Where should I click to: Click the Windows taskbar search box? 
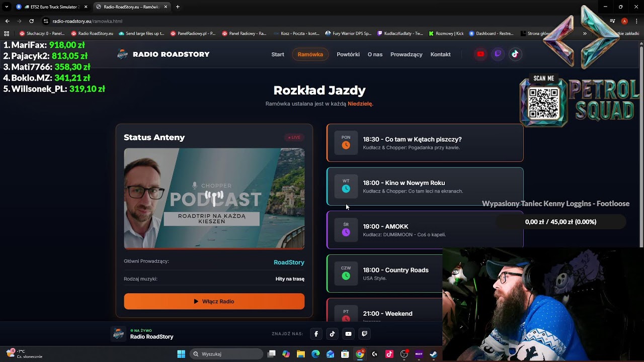pyautogui.click(x=227, y=354)
